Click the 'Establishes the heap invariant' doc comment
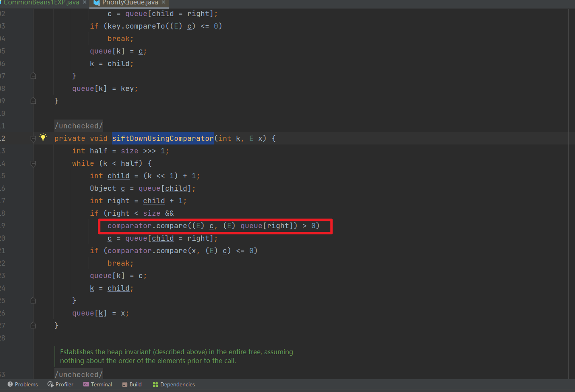Image resolution: width=575 pixels, height=392 pixels. pyautogui.click(x=176, y=356)
